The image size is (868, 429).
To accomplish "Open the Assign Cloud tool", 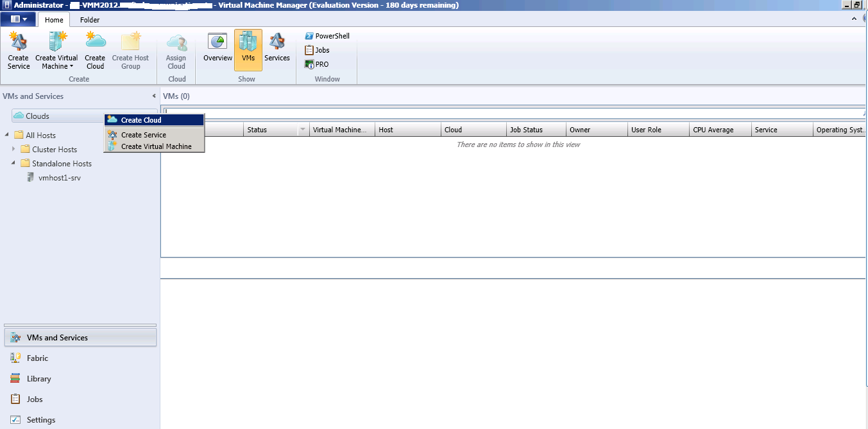I will [176, 50].
